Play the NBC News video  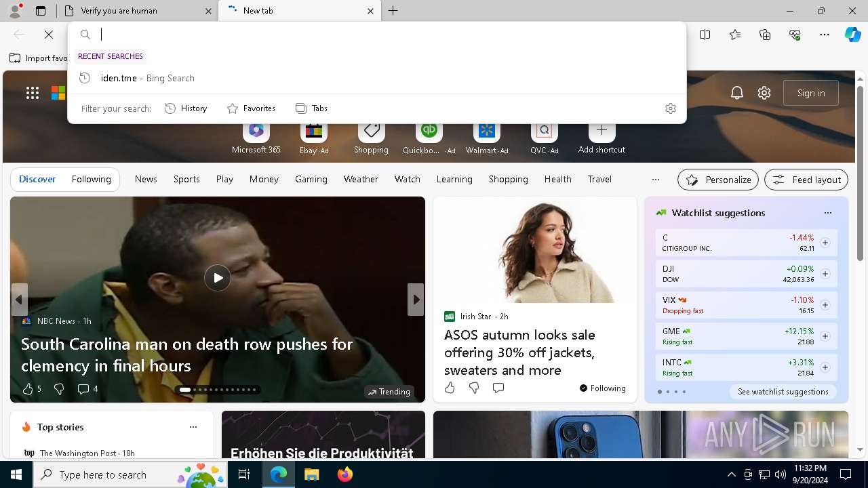pyautogui.click(x=218, y=278)
